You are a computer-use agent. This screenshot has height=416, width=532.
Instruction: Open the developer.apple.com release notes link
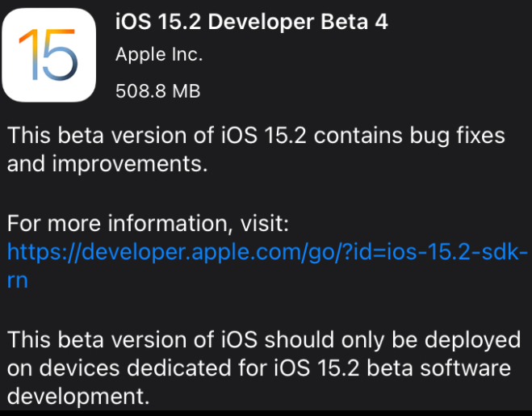pos(267,267)
